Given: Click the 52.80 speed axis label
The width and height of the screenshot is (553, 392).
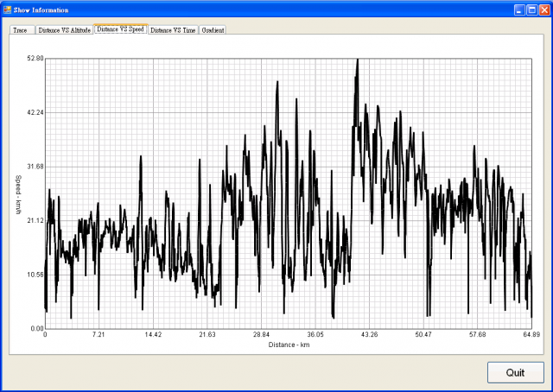Looking at the screenshot, I should [x=35, y=58].
